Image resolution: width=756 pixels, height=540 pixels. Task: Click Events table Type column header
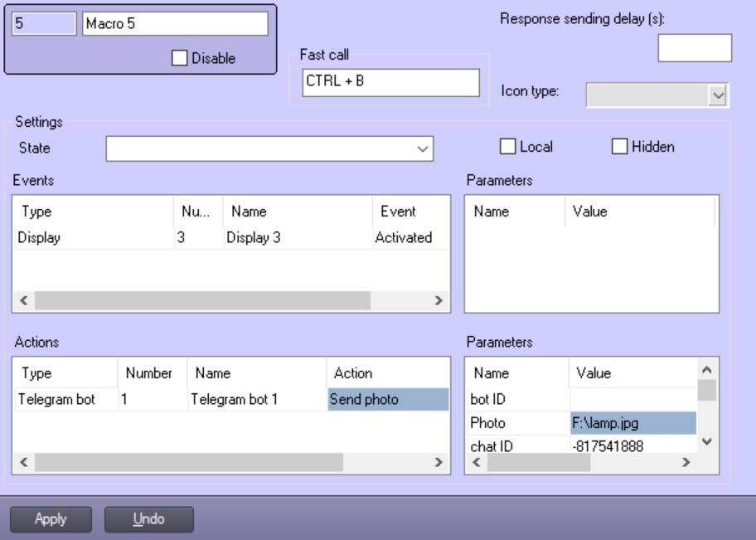[x=94, y=212]
